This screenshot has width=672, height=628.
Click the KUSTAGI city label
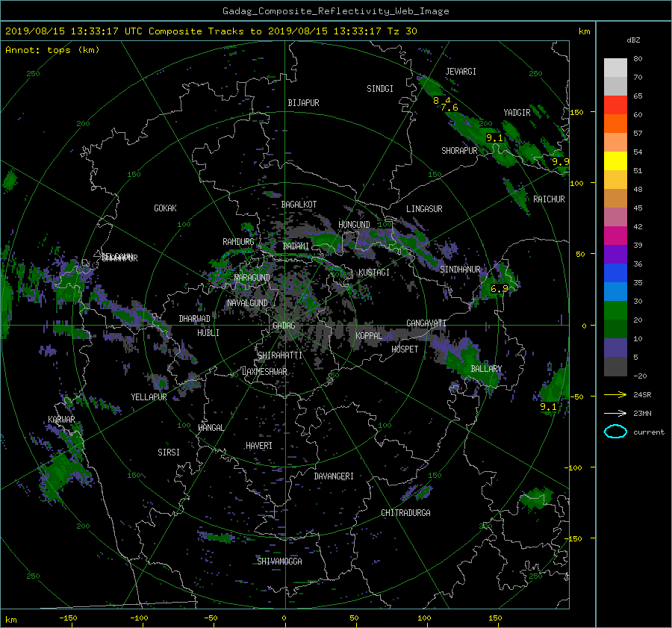click(x=374, y=273)
